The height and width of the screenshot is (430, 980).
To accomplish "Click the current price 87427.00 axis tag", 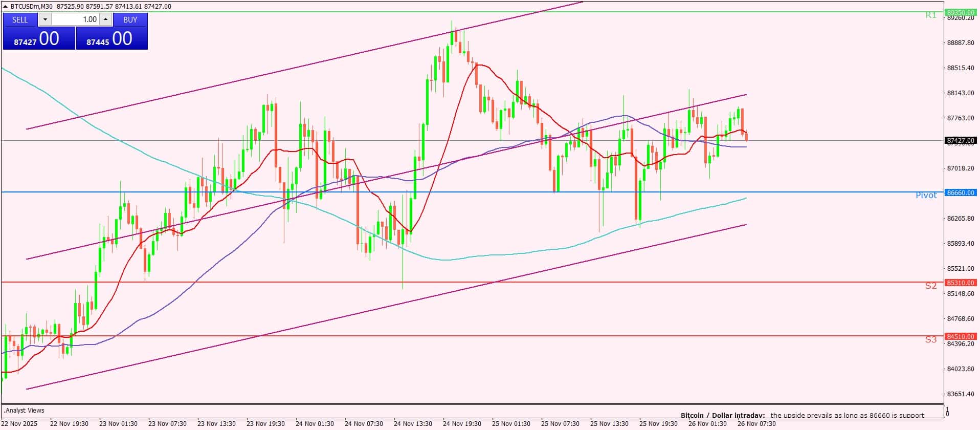I will pyautogui.click(x=961, y=140).
